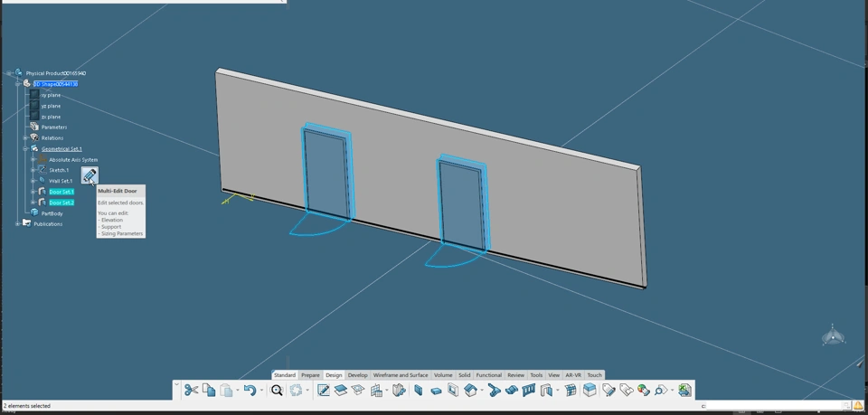Click the house roof icon
Viewport: 868px width, 415px height.
pos(469,390)
